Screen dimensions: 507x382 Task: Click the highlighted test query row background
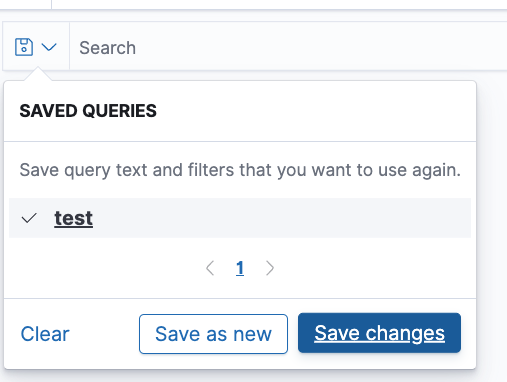[240, 218]
